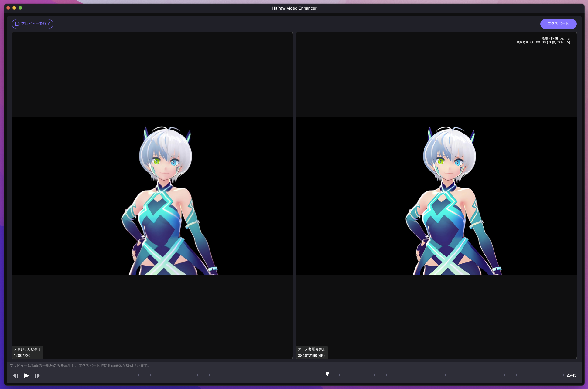Click the HitPaw Video Enhancer window title

[294, 8]
